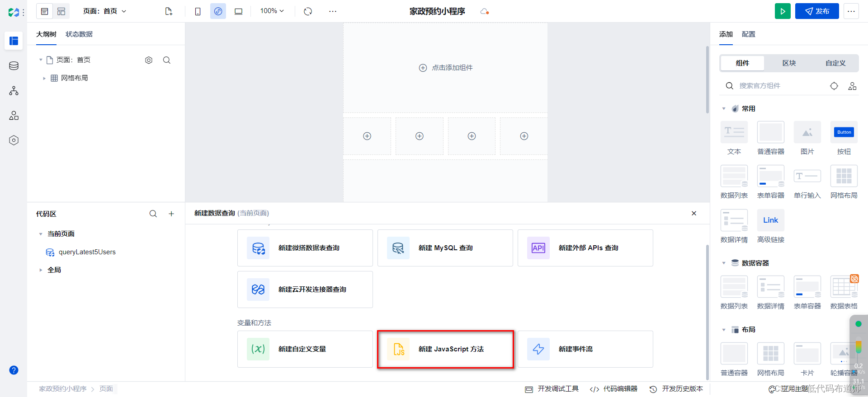
Task: Select the mobile phone preview icon
Action: coord(198,11)
